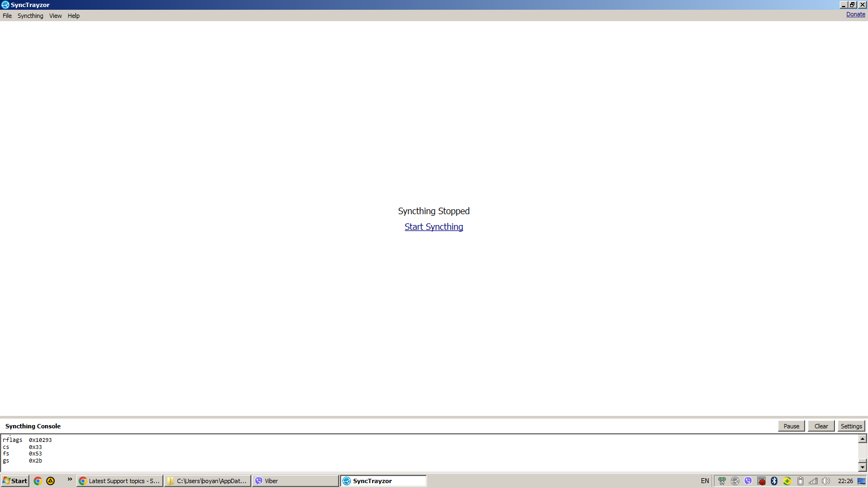
Task: Open the Viber tray icon
Action: (748, 481)
